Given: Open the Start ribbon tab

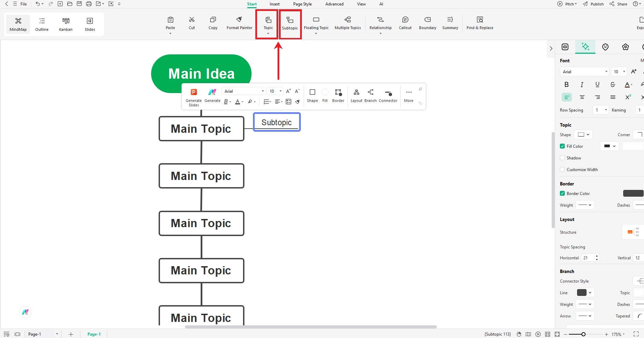Looking at the screenshot, I should tap(252, 4).
